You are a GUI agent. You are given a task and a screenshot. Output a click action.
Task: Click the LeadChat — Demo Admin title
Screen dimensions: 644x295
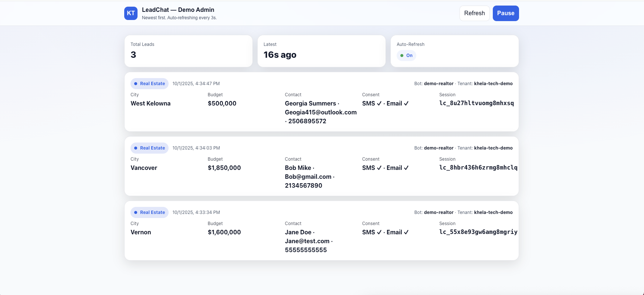coord(178,10)
